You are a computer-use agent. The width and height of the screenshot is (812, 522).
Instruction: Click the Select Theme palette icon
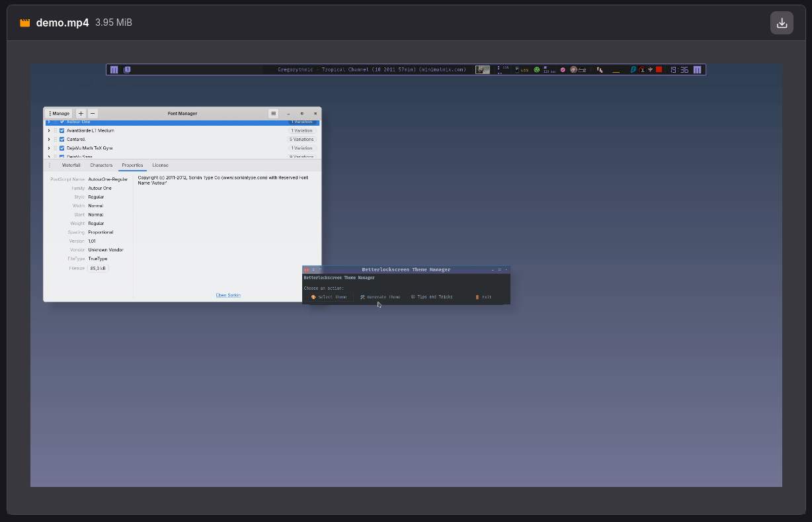click(313, 297)
